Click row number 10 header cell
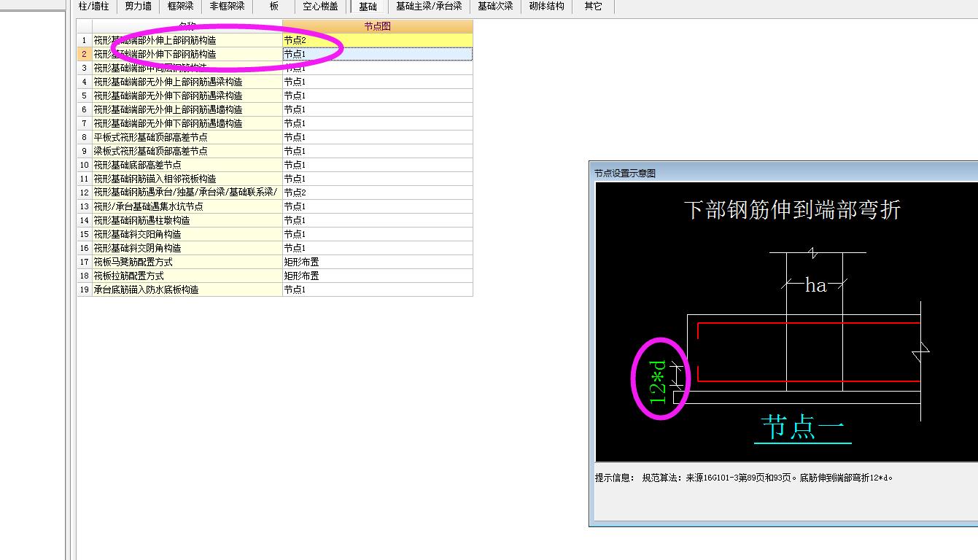Image resolution: width=978 pixels, height=560 pixels. pos(85,165)
